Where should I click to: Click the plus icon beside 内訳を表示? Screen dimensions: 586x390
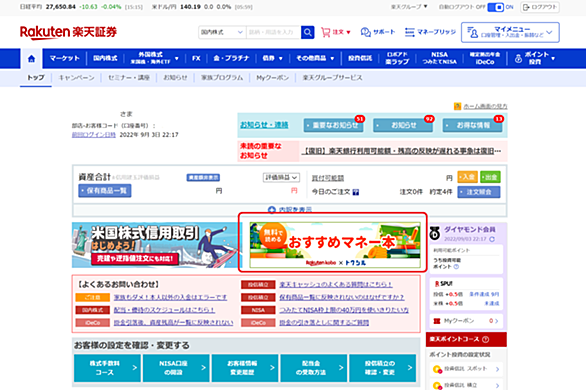click(x=272, y=210)
